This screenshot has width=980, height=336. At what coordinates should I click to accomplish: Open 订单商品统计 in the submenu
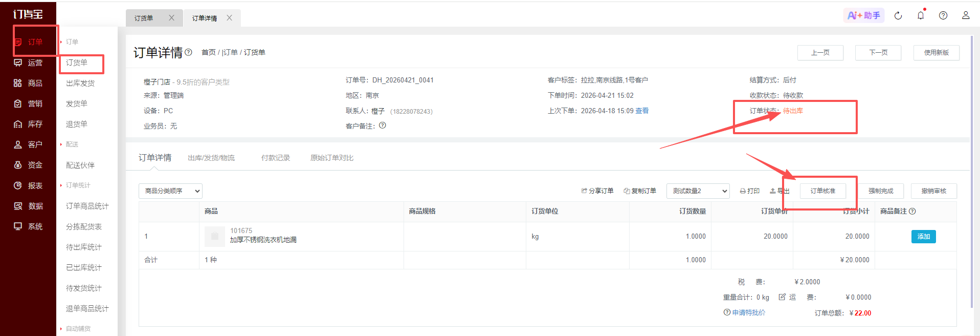click(x=87, y=206)
